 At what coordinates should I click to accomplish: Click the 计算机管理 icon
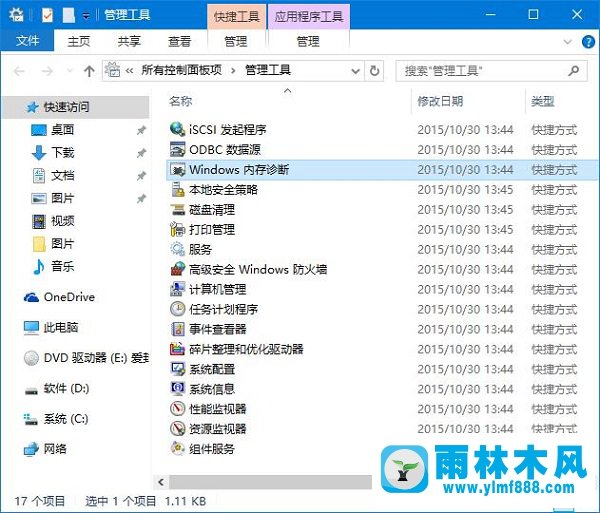[x=178, y=289]
